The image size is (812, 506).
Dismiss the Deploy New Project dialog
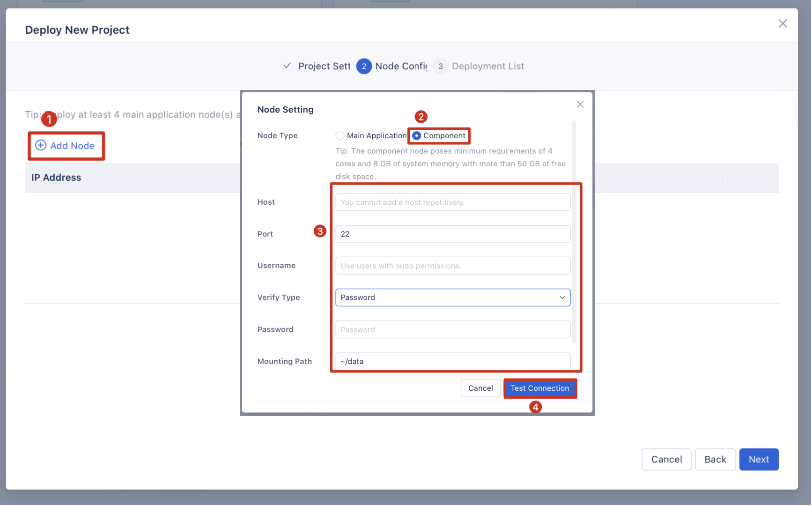(x=782, y=23)
